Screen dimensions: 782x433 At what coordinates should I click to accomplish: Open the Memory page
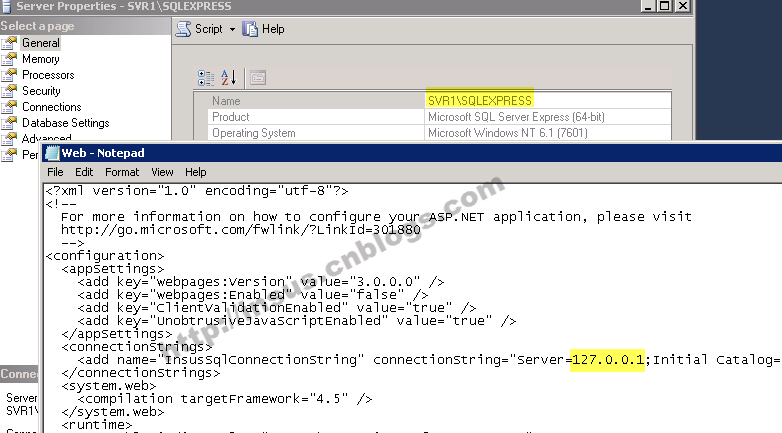pos(40,59)
